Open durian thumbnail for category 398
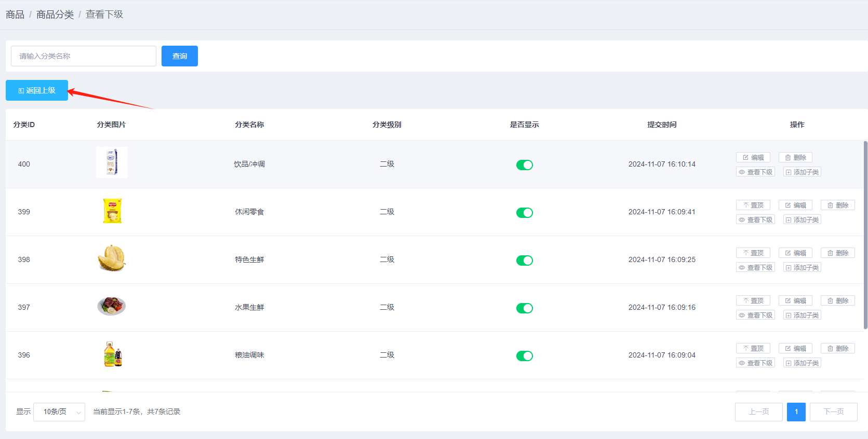 click(x=112, y=259)
